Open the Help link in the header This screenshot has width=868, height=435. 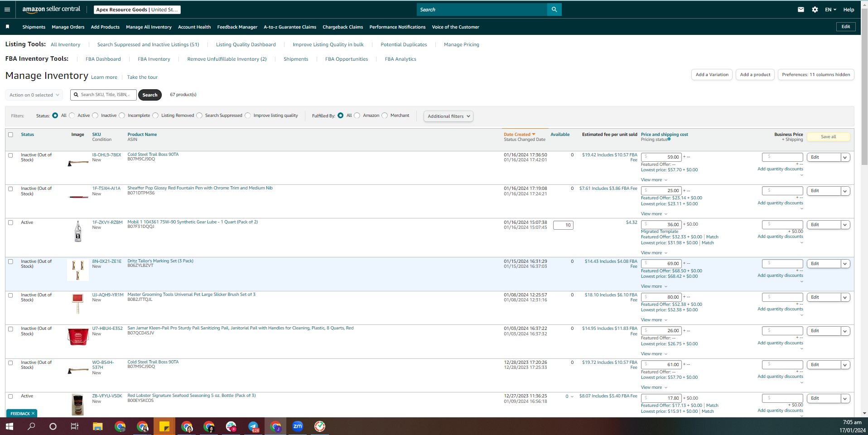click(849, 10)
